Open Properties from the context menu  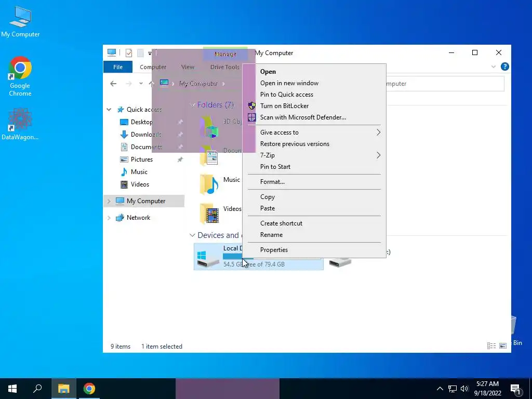pos(314,250)
